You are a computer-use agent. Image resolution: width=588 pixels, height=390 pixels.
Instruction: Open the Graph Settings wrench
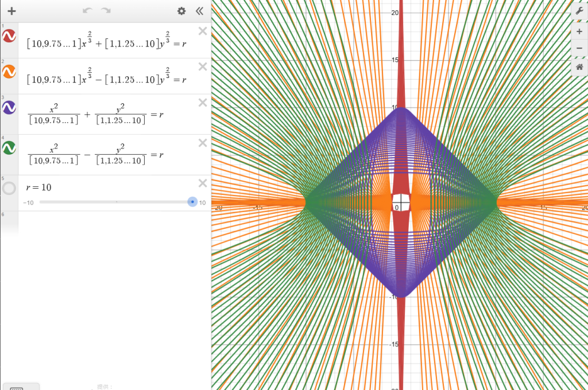579,11
